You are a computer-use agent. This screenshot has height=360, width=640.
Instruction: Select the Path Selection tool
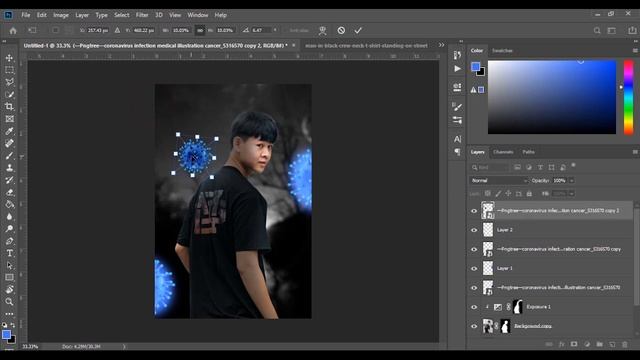pyautogui.click(x=9, y=265)
